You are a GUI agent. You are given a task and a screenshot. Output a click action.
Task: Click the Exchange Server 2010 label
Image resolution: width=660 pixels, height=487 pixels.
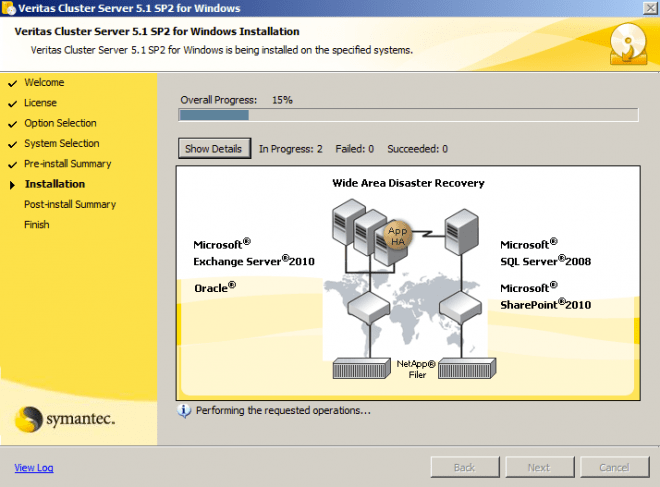point(254,261)
